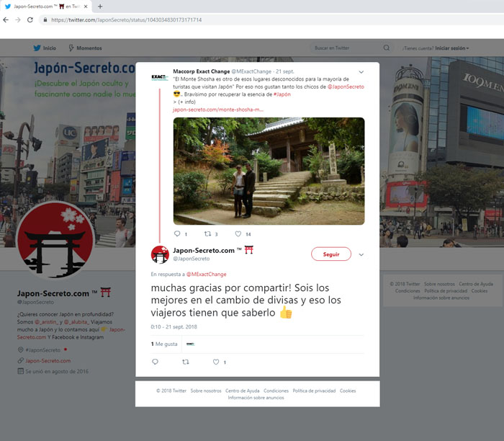Like the Japon-Secreto reply tweet
Viewport: 504px width, 441px height.
[x=216, y=362]
